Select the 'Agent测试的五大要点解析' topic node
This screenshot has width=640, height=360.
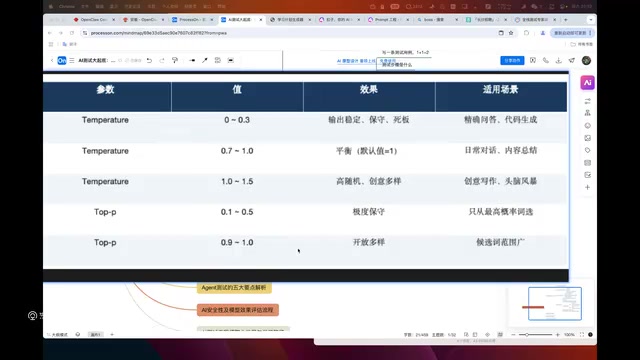tap(234, 288)
